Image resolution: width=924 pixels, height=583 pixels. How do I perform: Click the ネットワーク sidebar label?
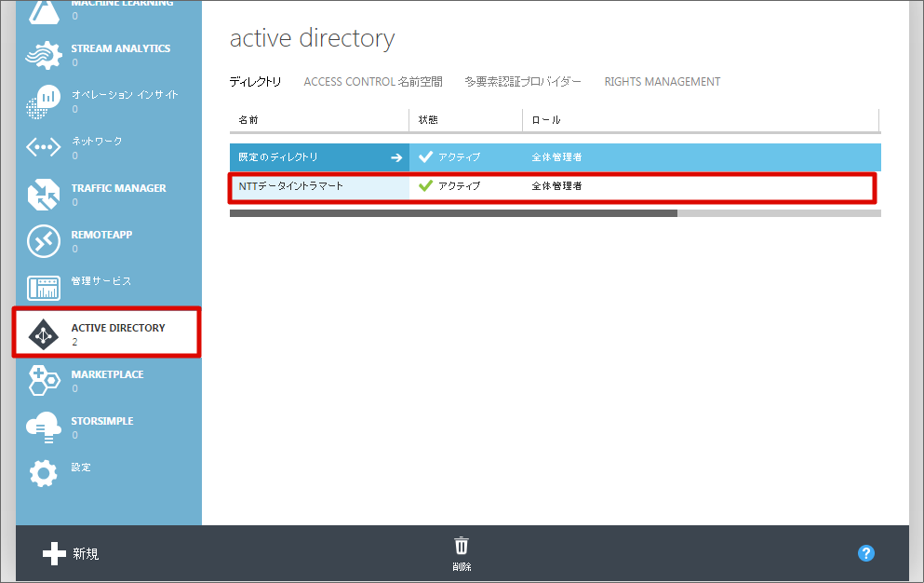coord(97,141)
